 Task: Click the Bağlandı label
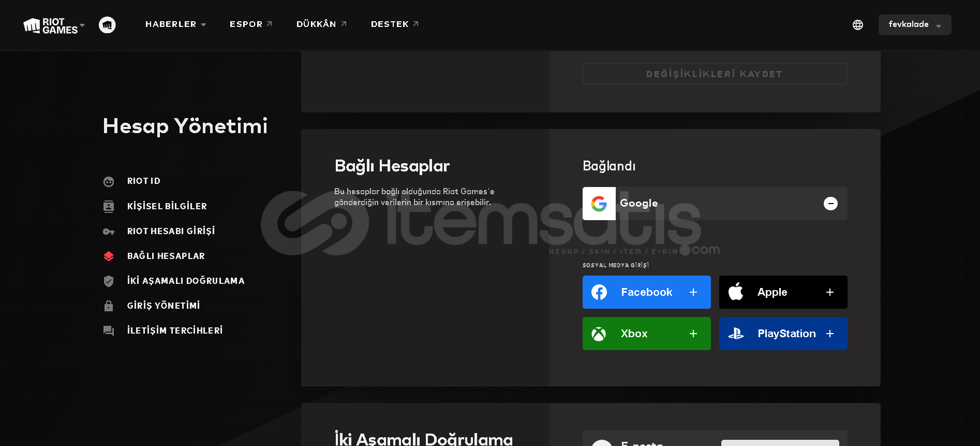[609, 166]
